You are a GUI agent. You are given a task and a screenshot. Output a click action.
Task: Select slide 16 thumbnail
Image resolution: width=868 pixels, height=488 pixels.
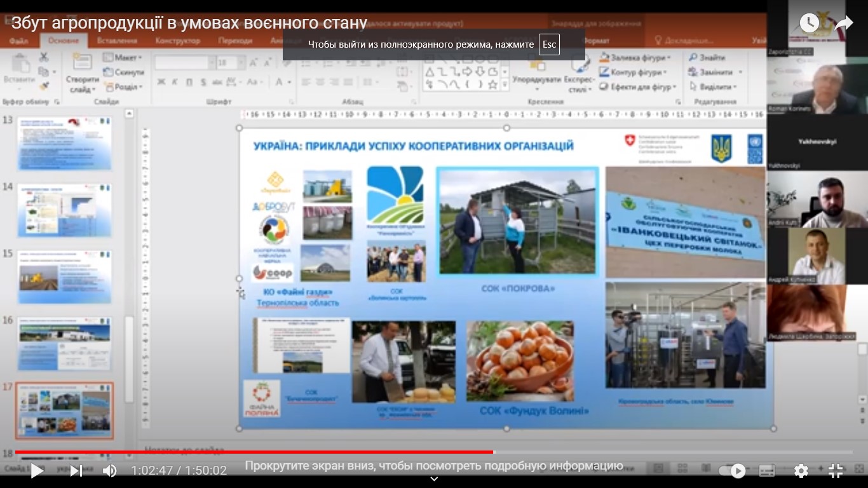pyautogui.click(x=65, y=344)
